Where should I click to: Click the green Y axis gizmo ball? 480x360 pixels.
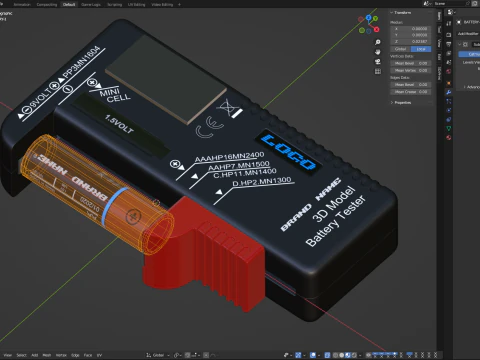[375, 19]
